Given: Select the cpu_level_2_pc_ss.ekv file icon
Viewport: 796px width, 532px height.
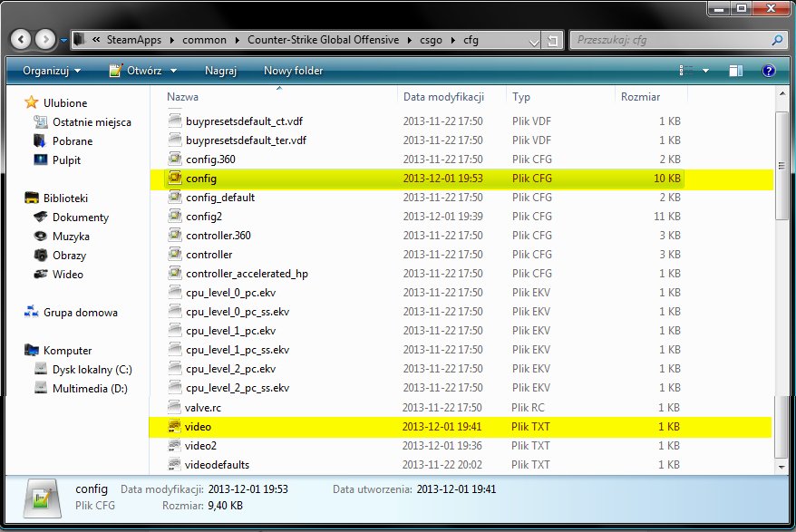Looking at the screenshot, I should coord(175,387).
